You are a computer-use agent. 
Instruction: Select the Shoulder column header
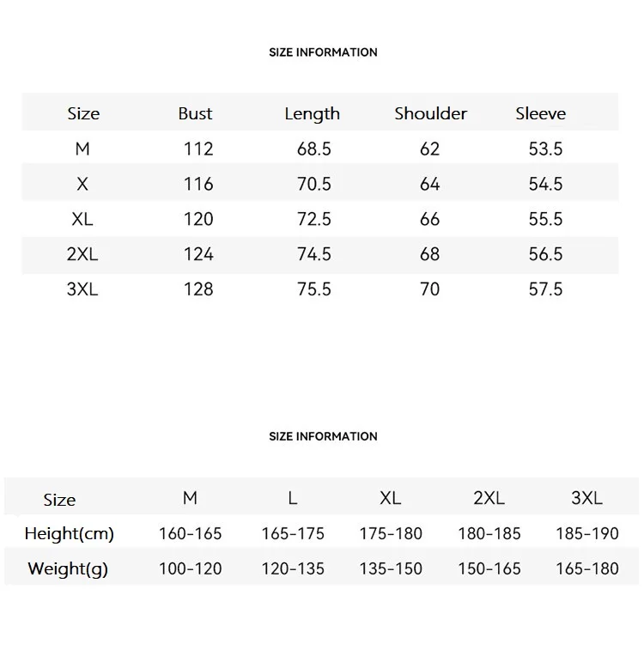[x=430, y=113]
